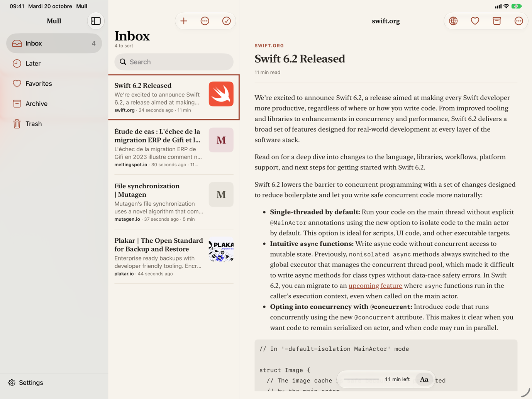
Task: Click the Inbox clock icon for Later
Action: 17,63
